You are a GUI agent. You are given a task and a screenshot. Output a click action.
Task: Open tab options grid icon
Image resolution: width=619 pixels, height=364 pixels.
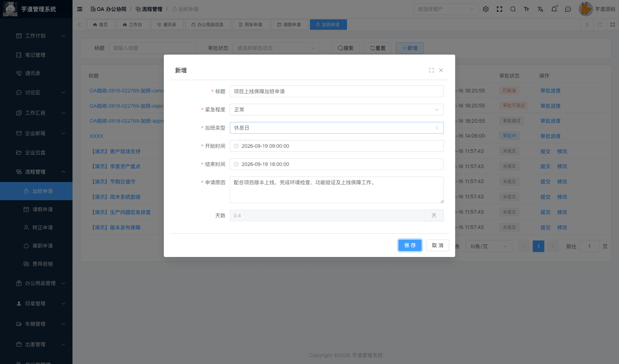(x=612, y=25)
